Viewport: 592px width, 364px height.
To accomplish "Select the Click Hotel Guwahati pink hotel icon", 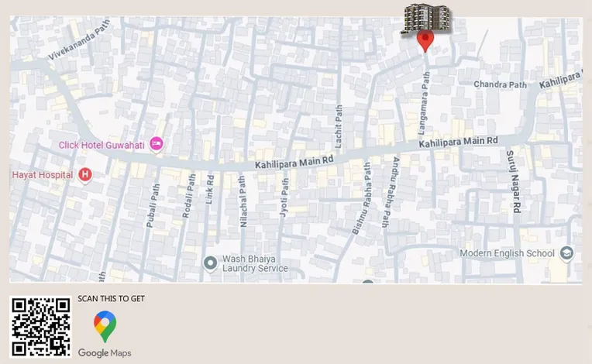I will click(157, 145).
